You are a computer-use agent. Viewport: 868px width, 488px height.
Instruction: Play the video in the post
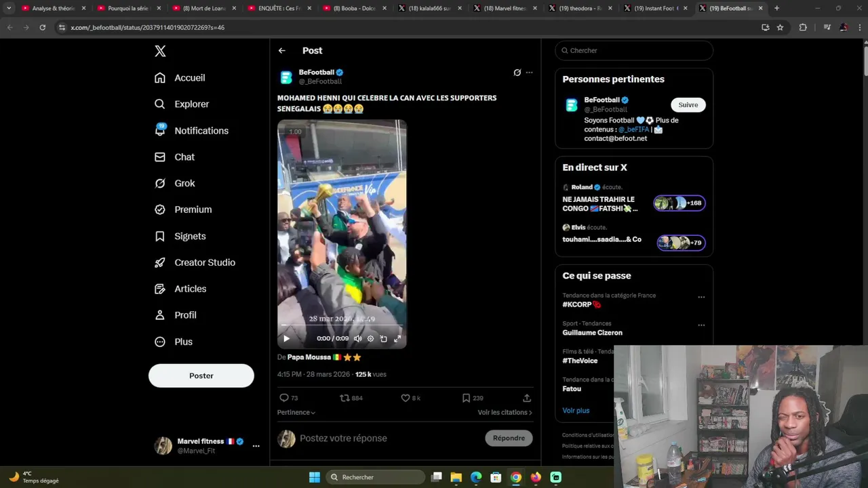point(286,339)
